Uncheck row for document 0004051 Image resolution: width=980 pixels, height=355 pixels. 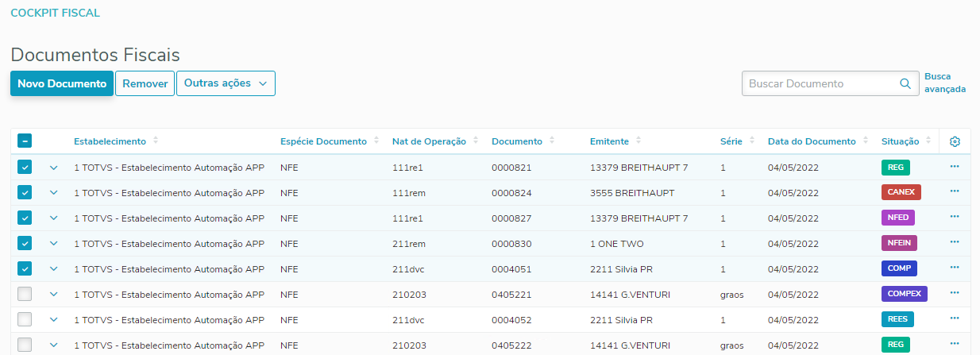[x=25, y=268]
